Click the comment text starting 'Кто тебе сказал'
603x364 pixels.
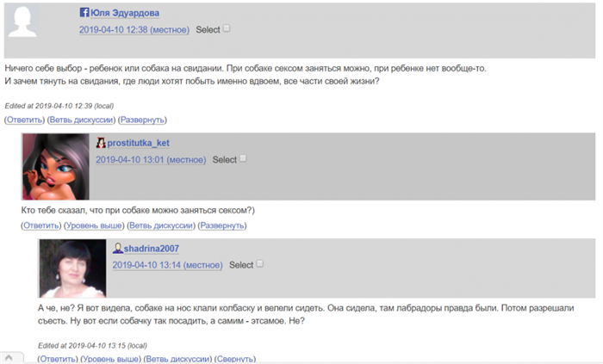click(138, 211)
